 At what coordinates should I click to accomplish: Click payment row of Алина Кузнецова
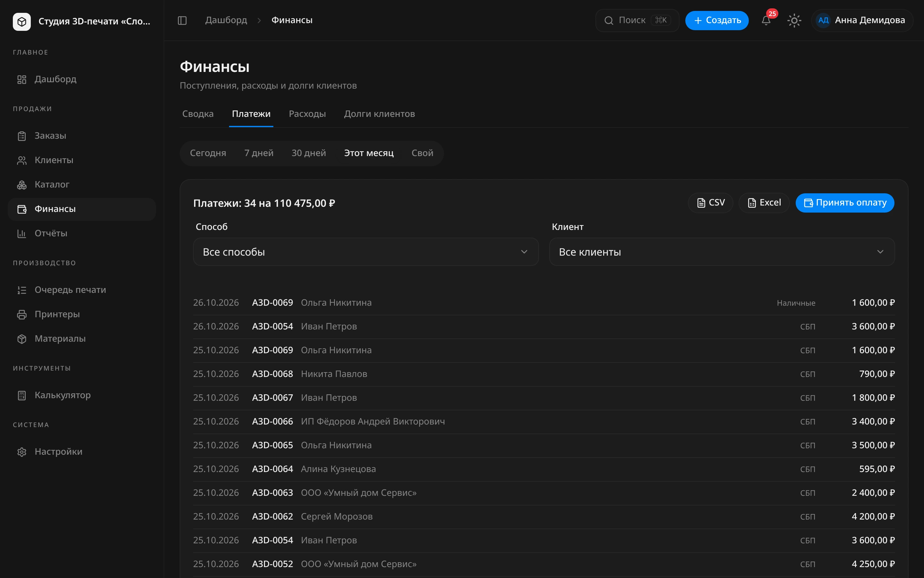coord(544,469)
